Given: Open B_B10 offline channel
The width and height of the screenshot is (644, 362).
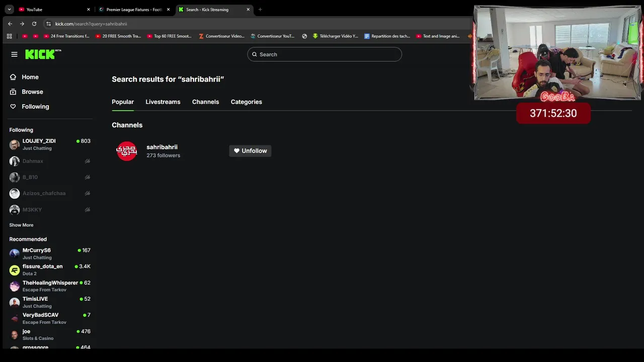Looking at the screenshot, I should click(50, 177).
